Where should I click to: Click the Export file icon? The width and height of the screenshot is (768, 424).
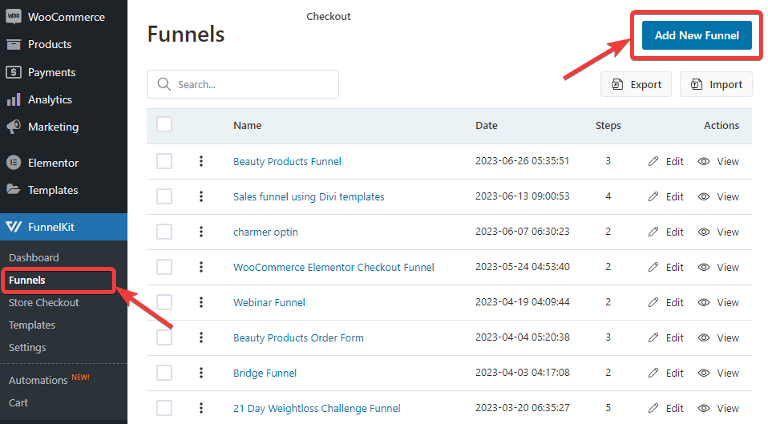[x=618, y=84]
